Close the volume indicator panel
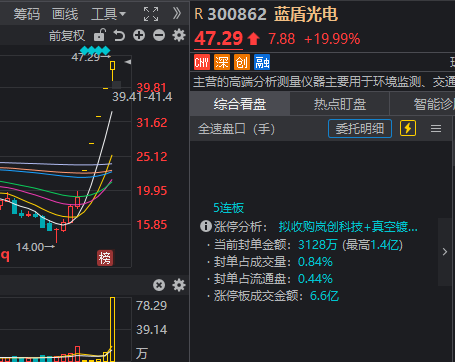This screenshot has width=455, height=362. point(159,285)
